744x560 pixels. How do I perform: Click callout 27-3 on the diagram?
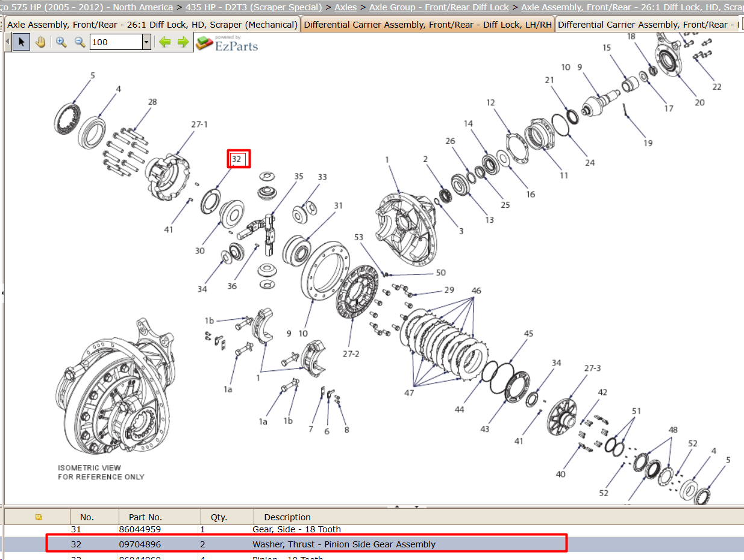click(592, 368)
